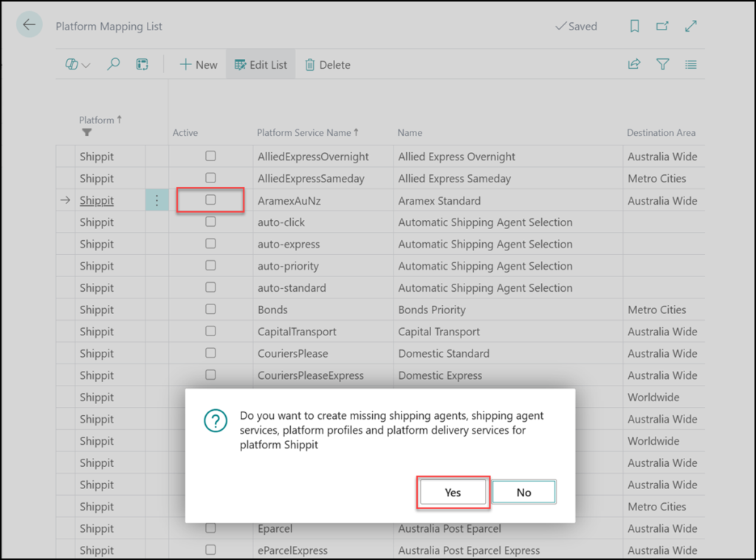Expand the page with the expand arrows icon
This screenshot has width=756, height=560.
pos(691,26)
